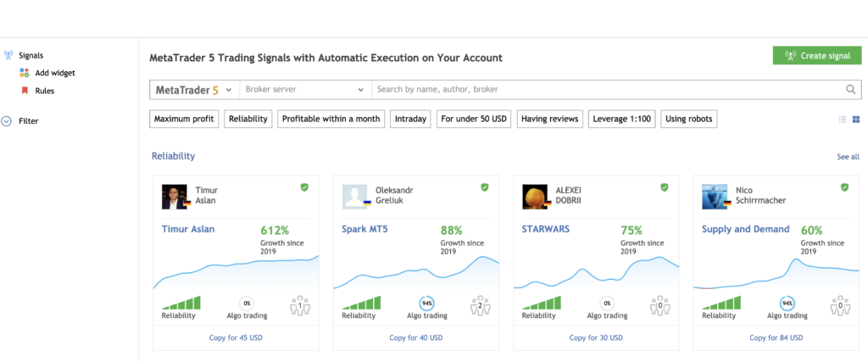The image size is (868, 362).
Task: Click 94% algo trading circle on Spark MT5 card
Action: pyautogui.click(x=427, y=304)
